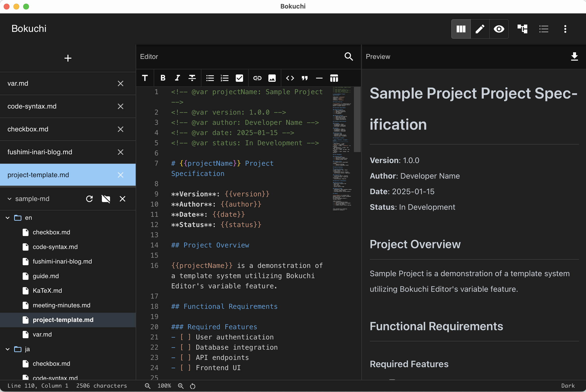
Task: Enable preview-only mode with the eye toggle
Action: [x=499, y=29]
